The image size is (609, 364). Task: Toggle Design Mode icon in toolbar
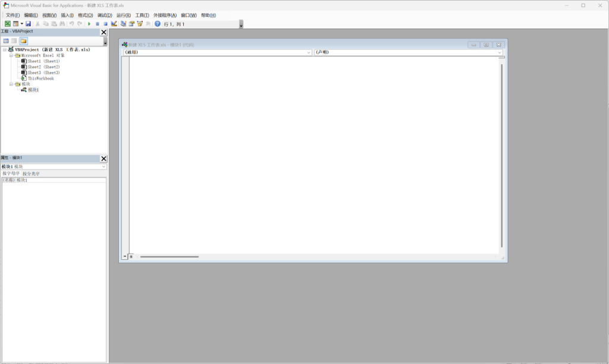pos(114,24)
